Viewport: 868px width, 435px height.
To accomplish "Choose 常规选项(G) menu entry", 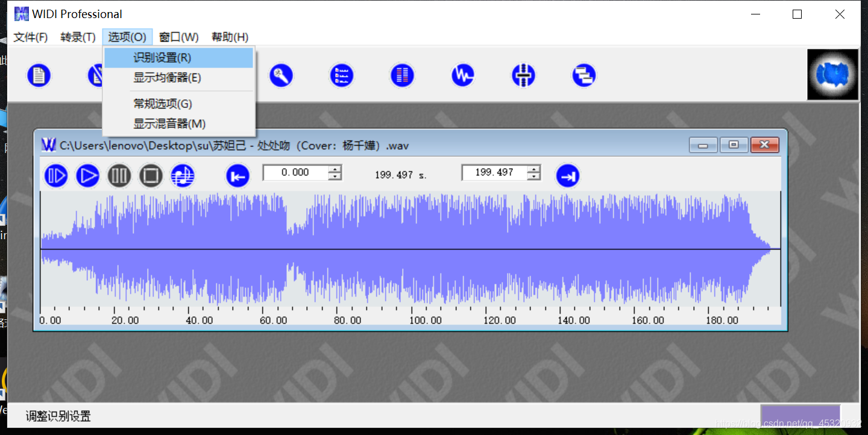I will 178,104.
